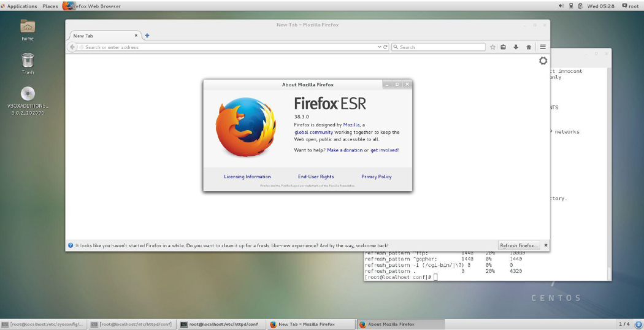This screenshot has width=644, height=330.
Task: Click the 1 / 4 workspace switcher
Action: 624,324
